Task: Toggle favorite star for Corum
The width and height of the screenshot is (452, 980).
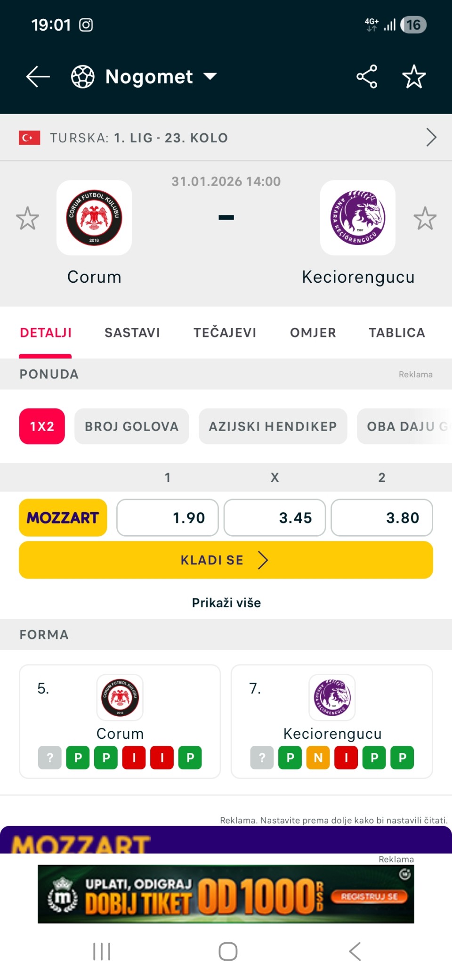Action: (27, 219)
